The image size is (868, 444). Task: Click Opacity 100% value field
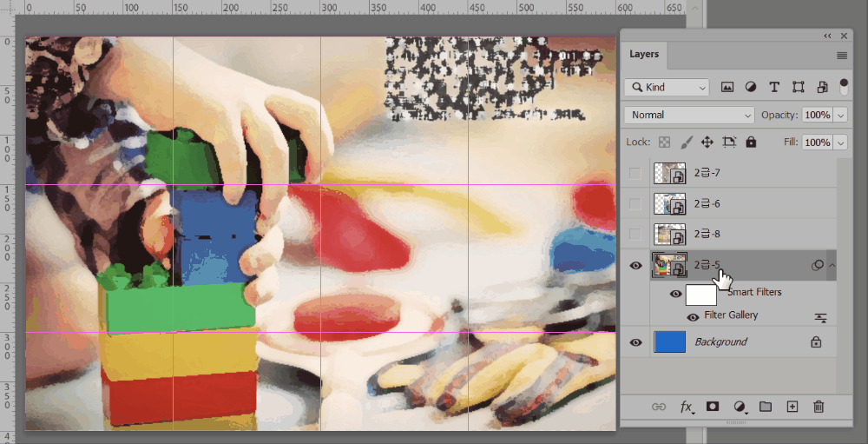click(818, 116)
